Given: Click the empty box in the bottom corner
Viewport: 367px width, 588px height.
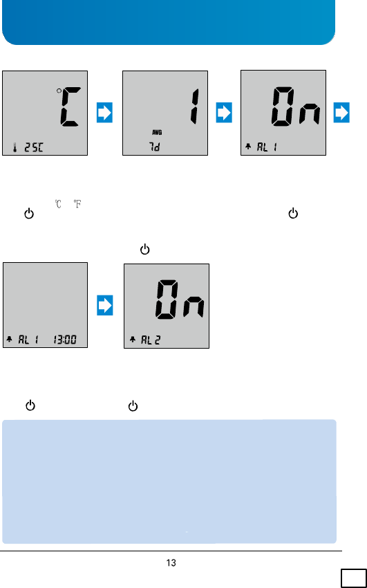Looking at the screenshot, I should coord(353,578).
